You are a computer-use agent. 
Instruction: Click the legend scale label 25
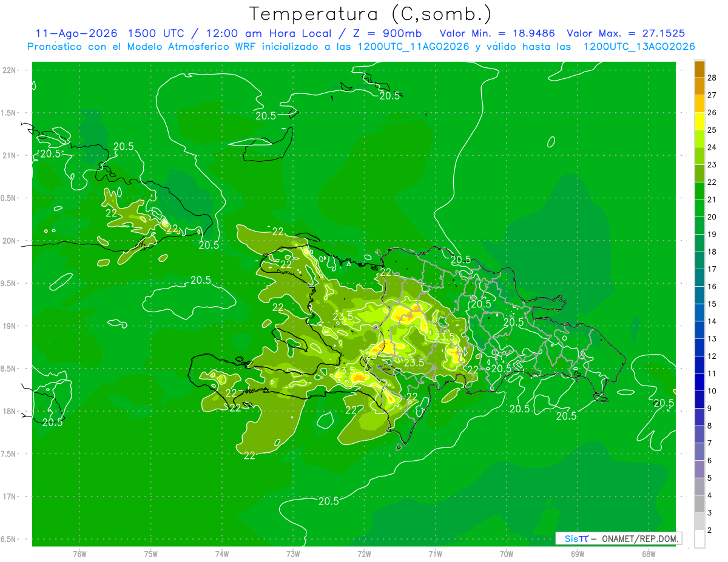point(712,130)
